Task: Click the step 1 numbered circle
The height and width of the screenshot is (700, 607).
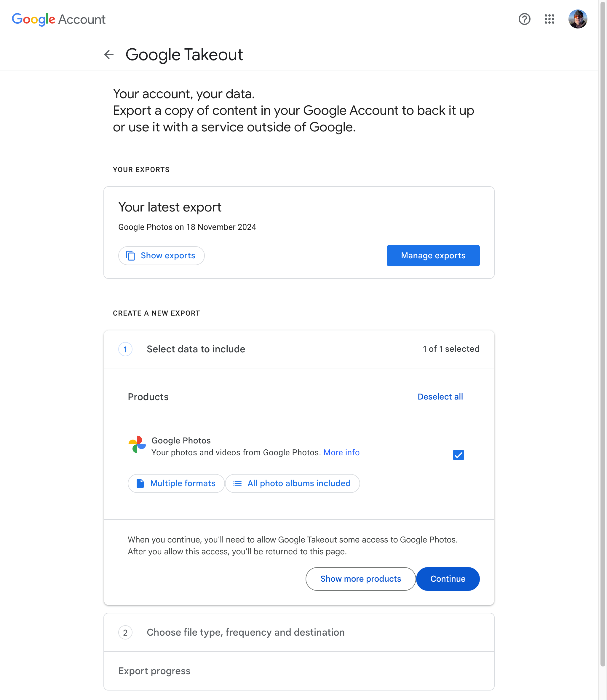Action: pyautogui.click(x=125, y=349)
